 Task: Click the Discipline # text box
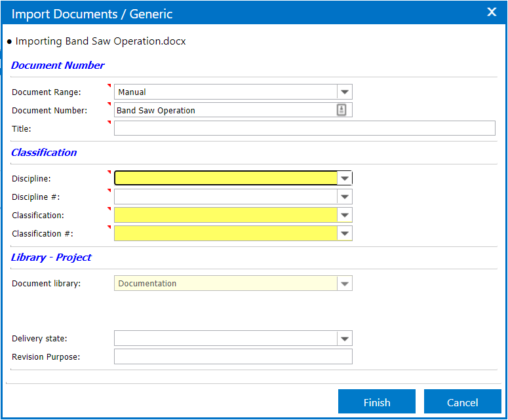(225, 197)
